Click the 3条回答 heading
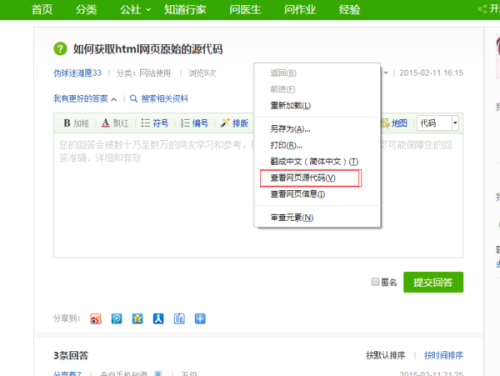This screenshot has height=376, width=500. pos(71,356)
